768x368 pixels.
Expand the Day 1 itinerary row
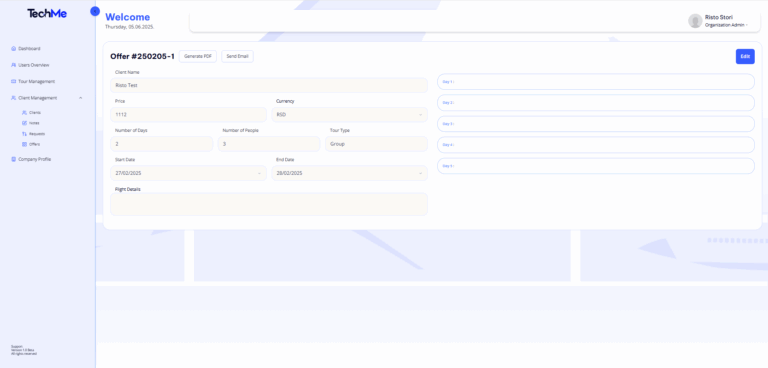point(596,82)
